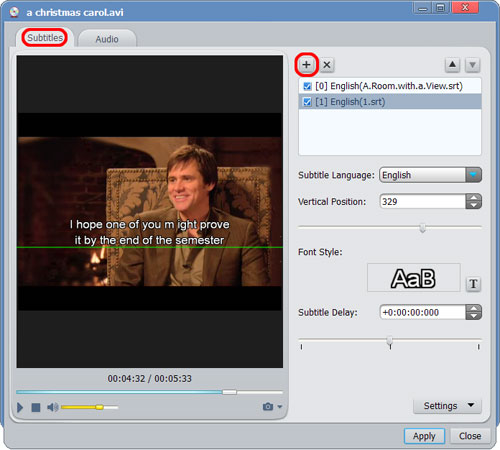Viewport: 500px width, 450px height.
Task: Click the AaB font style preview
Action: (413, 278)
